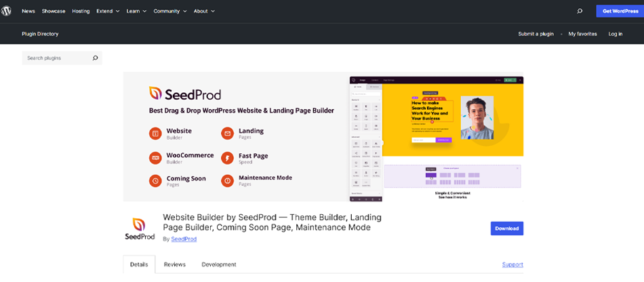Screen dimensions: 644x282
Task: Open the search icon in top bar
Action: pyautogui.click(x=580, y=11)
